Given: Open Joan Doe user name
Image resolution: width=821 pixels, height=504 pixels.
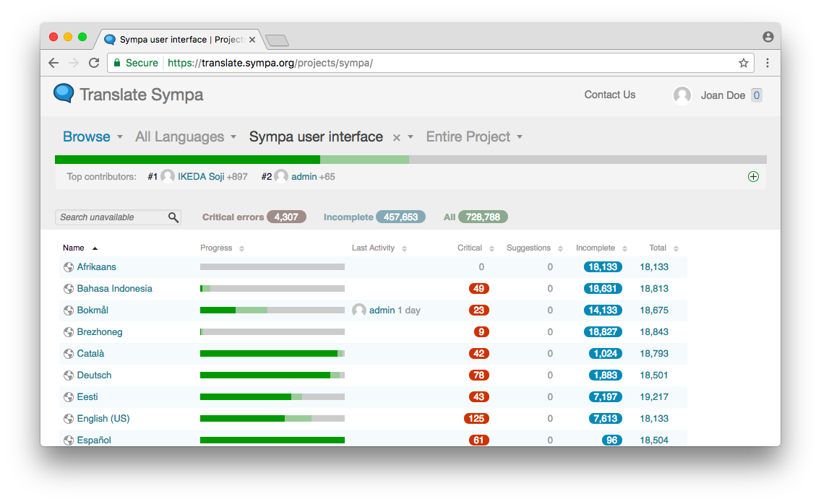Looking at the screenshot, I should (723, 95).
